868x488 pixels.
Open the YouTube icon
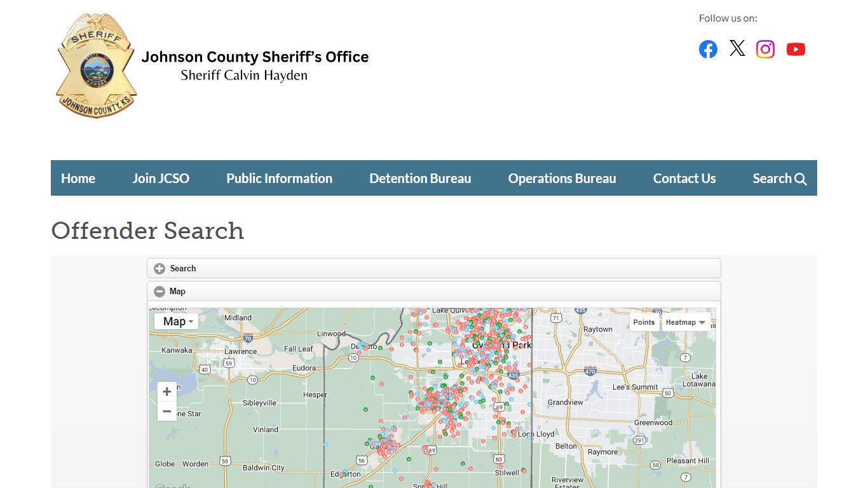(x=796, y=49)
